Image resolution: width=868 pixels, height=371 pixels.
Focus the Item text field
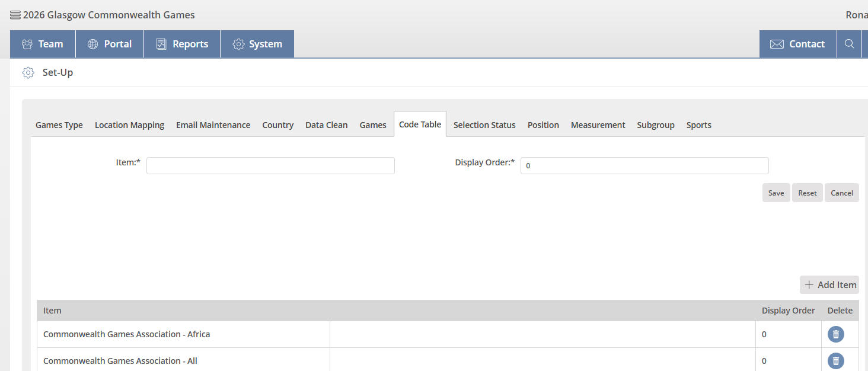point(270,166)
